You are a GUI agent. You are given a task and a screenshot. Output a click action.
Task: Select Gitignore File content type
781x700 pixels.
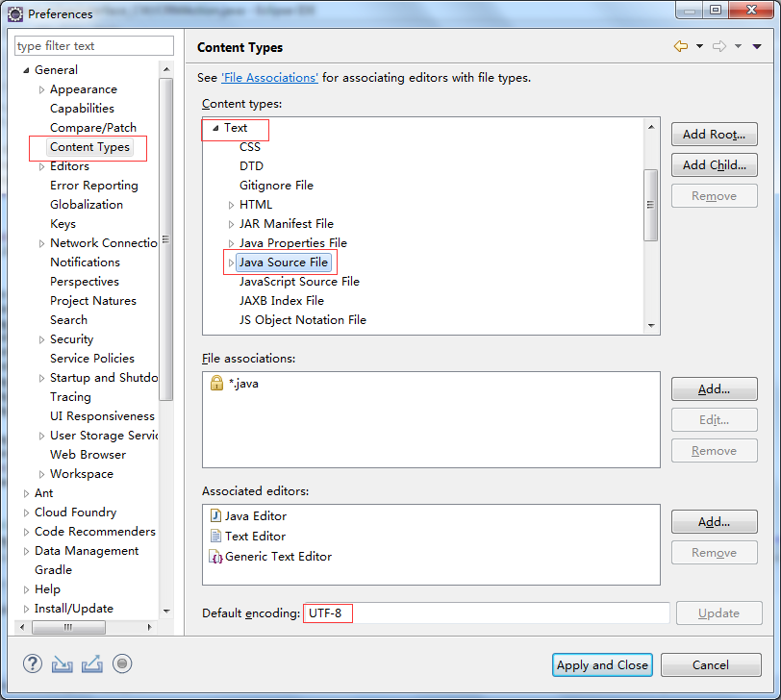click(x=276, y=186)
